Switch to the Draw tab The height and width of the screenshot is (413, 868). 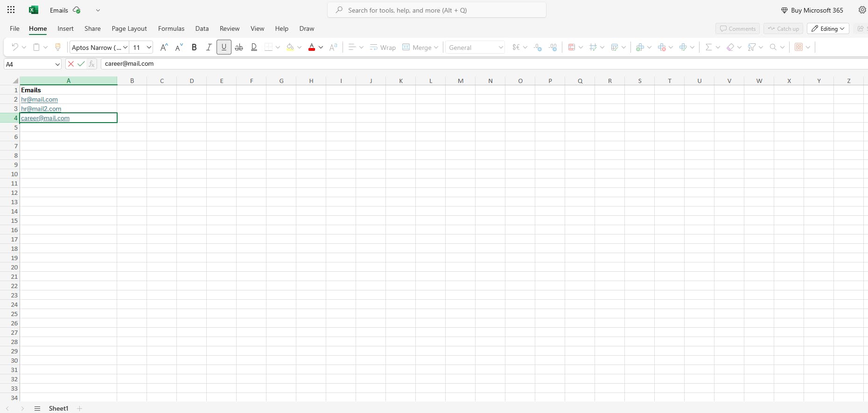point(307,28)
